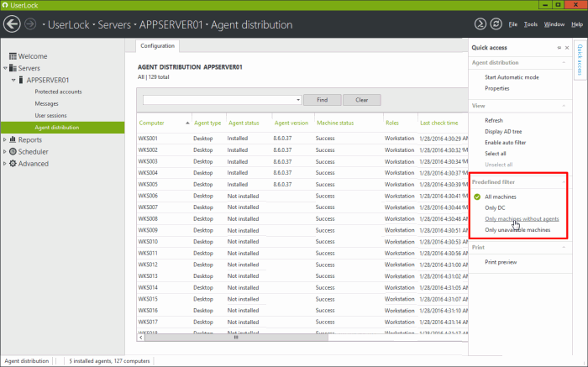
Task: Click the Clear button
Action: click(362, 100)
